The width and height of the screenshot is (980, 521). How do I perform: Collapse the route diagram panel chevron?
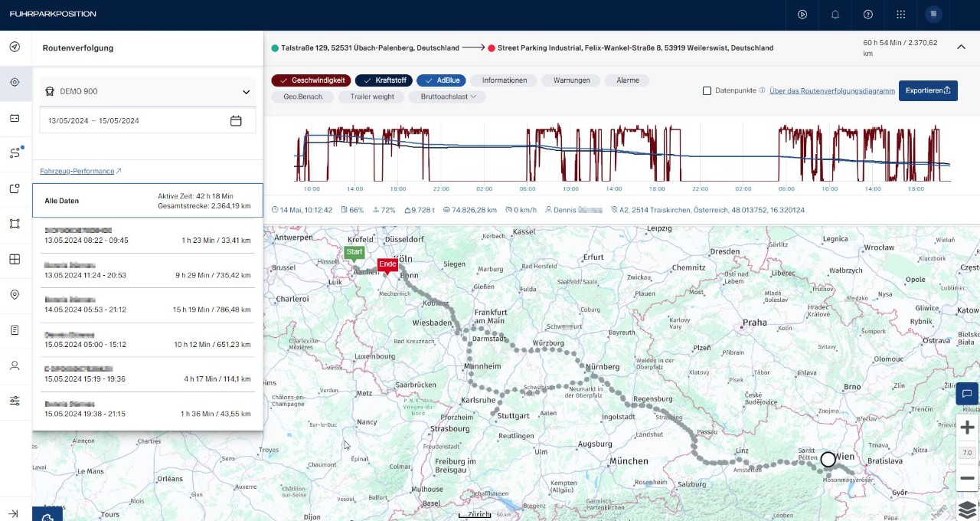[x=961, y=48]
